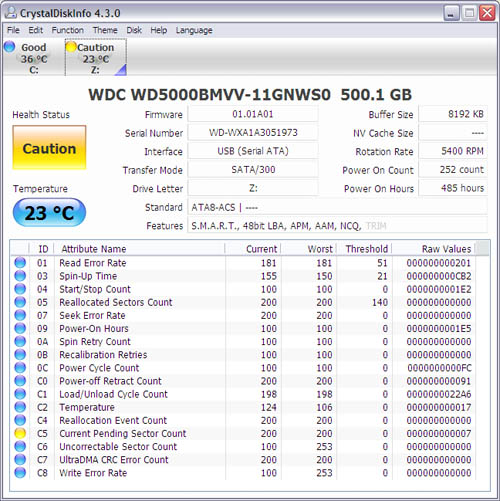The height and width of the screenshot is (501, 500).
Task: Open the Disk menu
Action: (x=134, y=30)
